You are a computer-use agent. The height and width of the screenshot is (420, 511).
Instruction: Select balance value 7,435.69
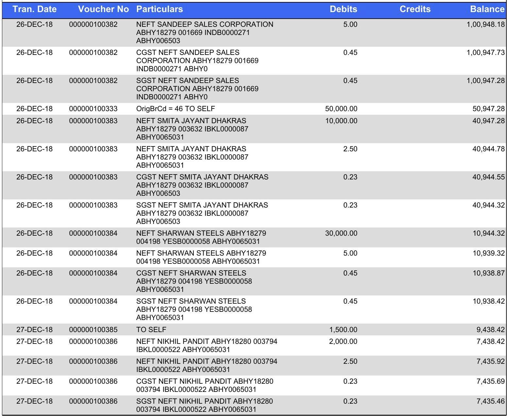click(490, 381)
